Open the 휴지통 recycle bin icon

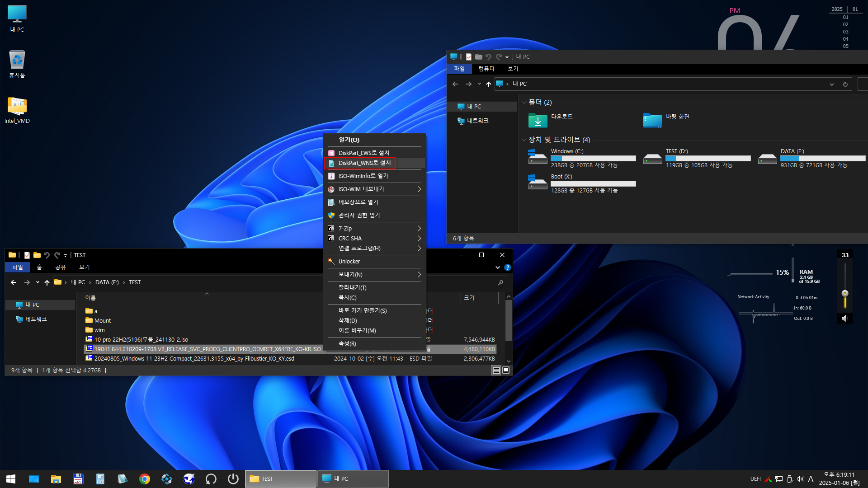[17, 64]
